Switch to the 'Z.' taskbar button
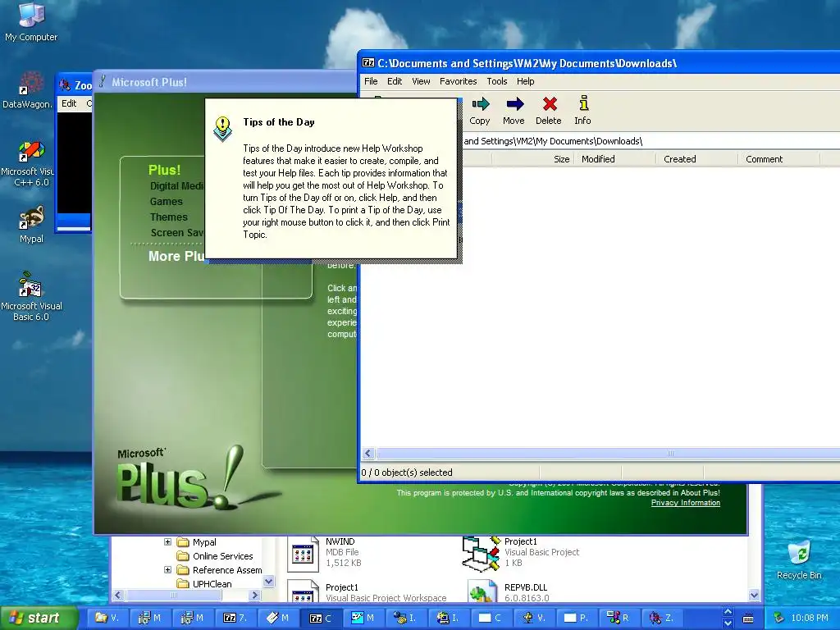This screenshot has width=840, height=630. (x=660, y=618)
